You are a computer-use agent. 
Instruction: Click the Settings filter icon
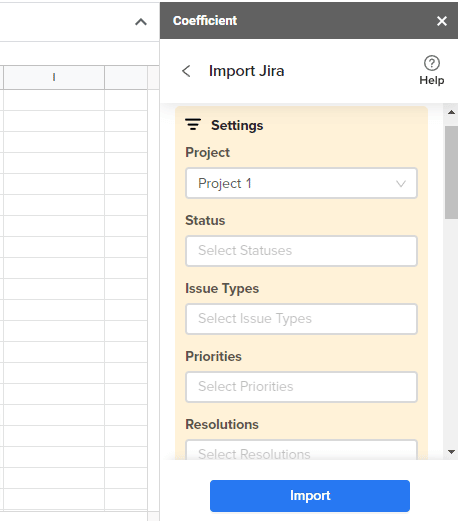pyautogui.click(x=193, y=124)
